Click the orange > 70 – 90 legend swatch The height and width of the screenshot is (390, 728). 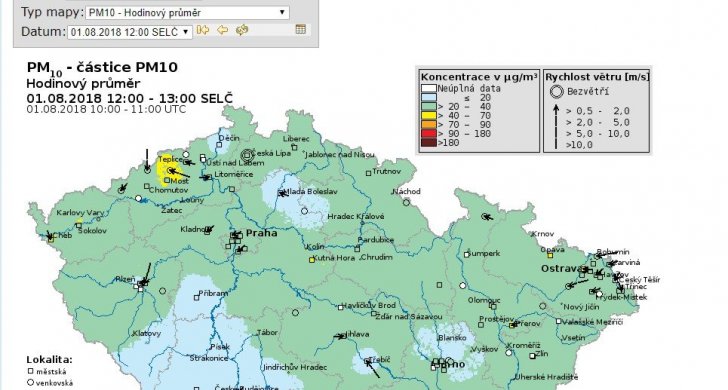click(x=429, y=124)
